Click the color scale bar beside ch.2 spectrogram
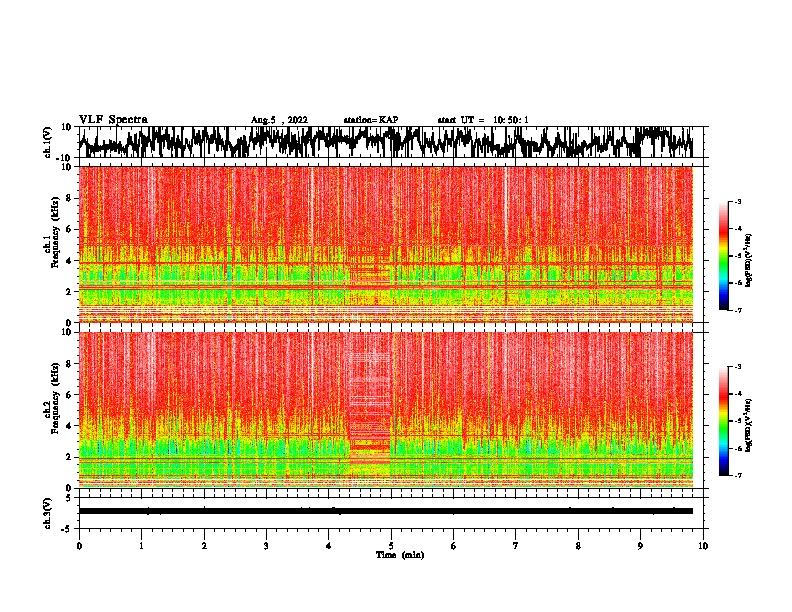 (723, 421)
